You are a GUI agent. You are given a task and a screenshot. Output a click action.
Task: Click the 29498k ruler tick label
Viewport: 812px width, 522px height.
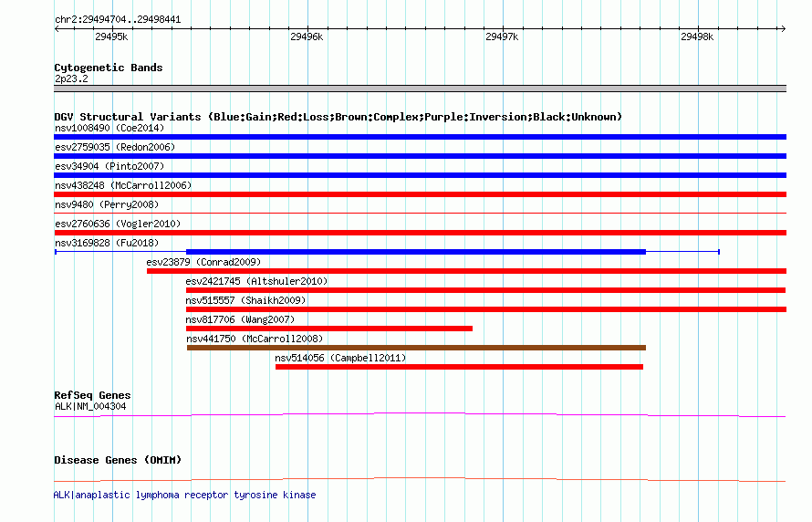697,37
